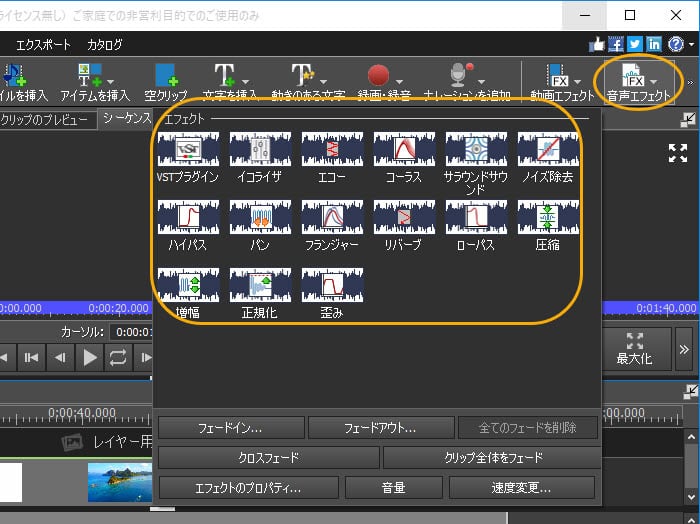Choose the エコー effect

[x=332, y=150]
